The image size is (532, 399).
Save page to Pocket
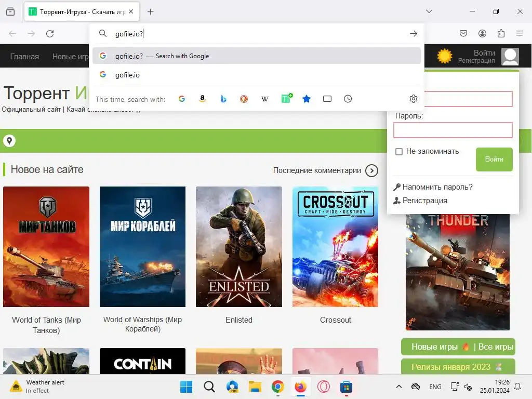pyautogui.click(x=463, y=33)
